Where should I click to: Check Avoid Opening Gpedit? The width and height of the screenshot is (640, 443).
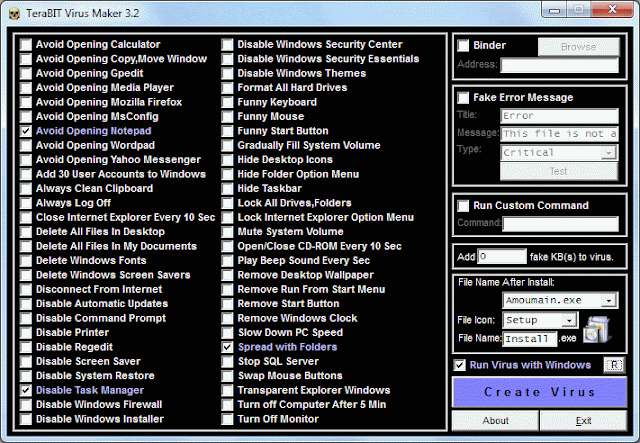[x=26, y=73]
